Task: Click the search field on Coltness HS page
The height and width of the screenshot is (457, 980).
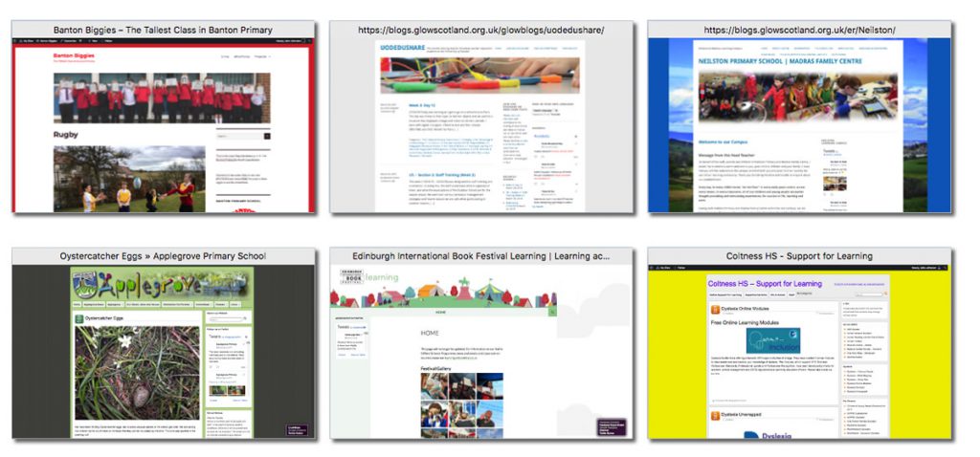Action: (x=871, y=294)
